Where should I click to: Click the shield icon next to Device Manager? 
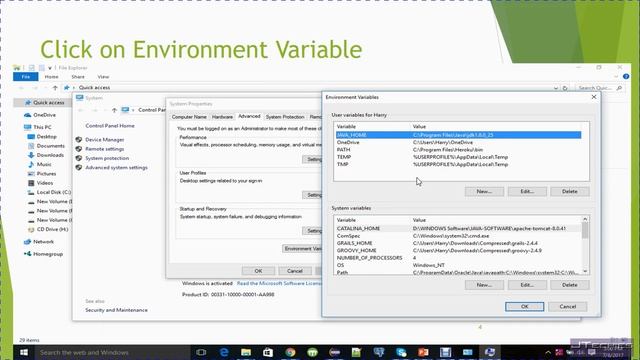click(x=79, y=140)
